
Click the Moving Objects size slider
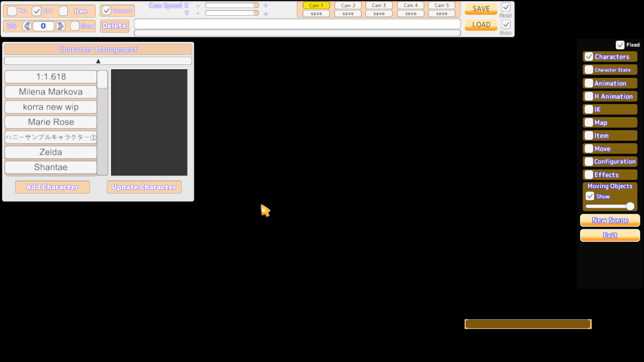(609, 206)
